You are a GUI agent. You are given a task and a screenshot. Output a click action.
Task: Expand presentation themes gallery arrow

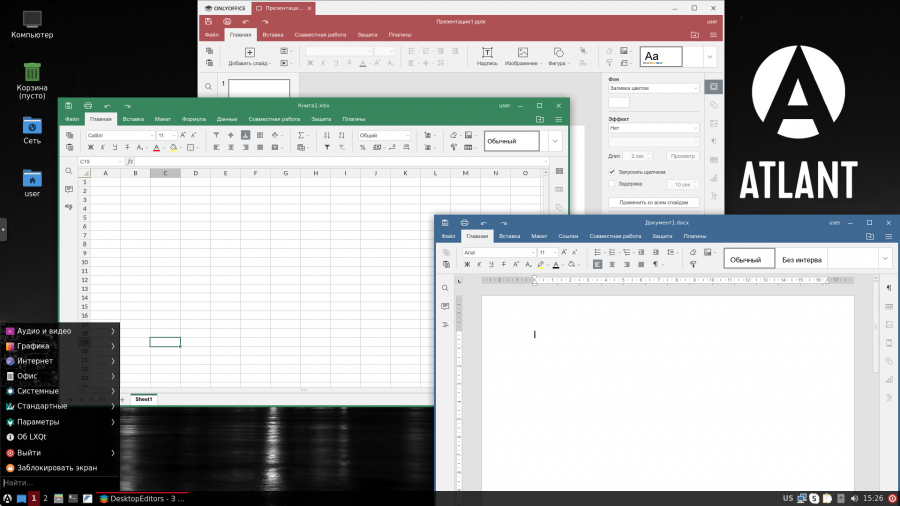click(x=710, y=57)
